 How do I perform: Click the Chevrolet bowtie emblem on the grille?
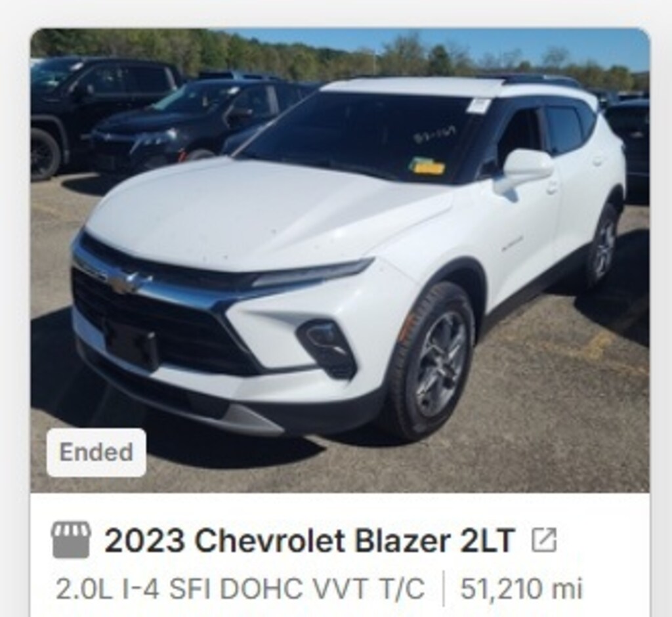point(128,282)
